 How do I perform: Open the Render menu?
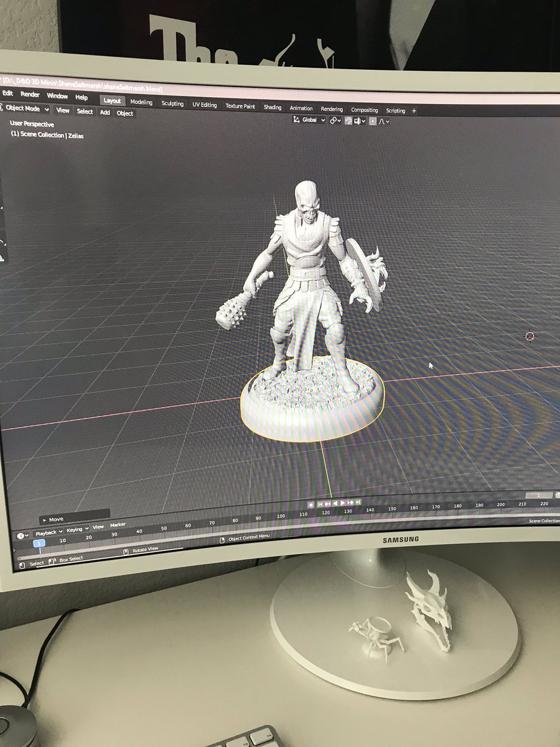[x=30, y=95]
